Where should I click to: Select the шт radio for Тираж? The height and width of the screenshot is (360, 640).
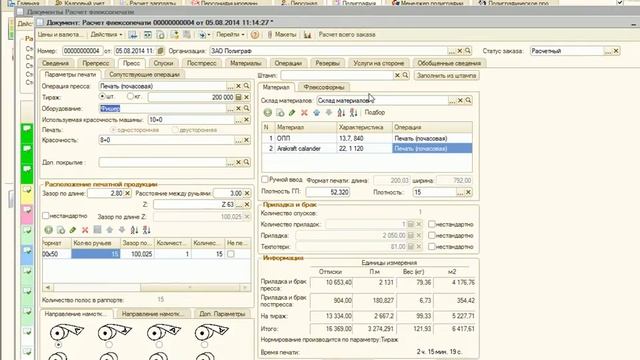[102, 97]
